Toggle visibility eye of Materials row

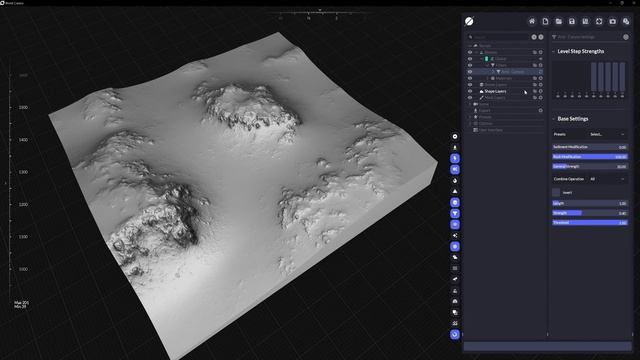470,78
